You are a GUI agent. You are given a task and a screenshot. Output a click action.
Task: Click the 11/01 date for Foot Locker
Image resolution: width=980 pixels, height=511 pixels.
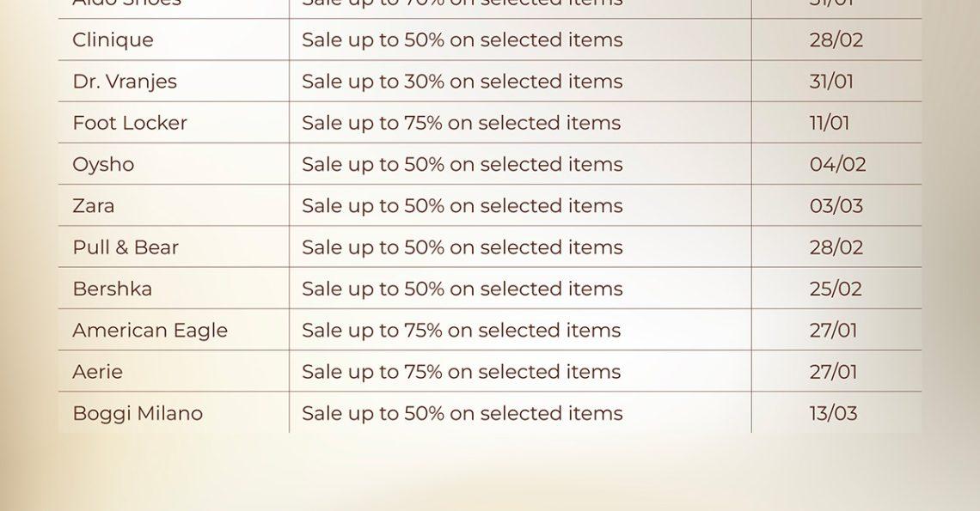click(829, 123)
